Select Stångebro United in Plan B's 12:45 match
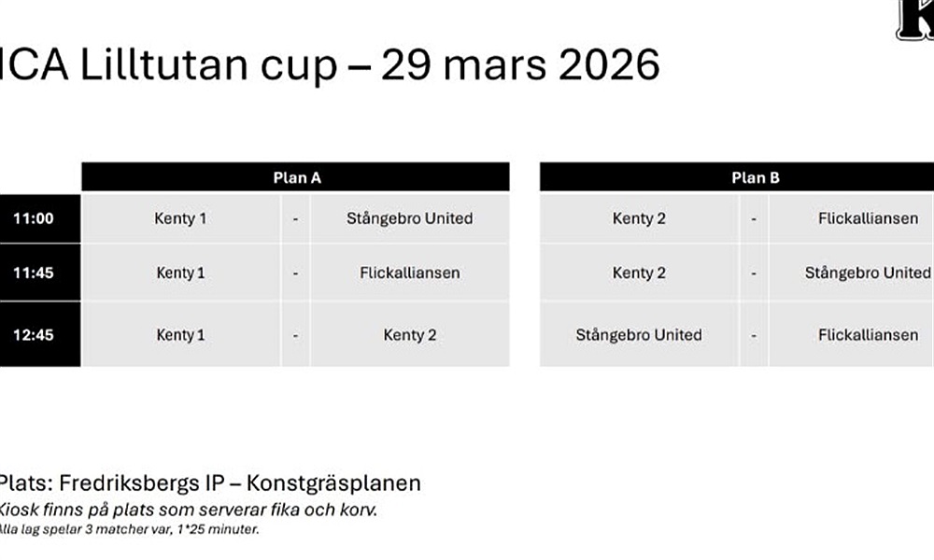Image resolution: width=934 pixels, height=560 pixels. pos(639,334)
